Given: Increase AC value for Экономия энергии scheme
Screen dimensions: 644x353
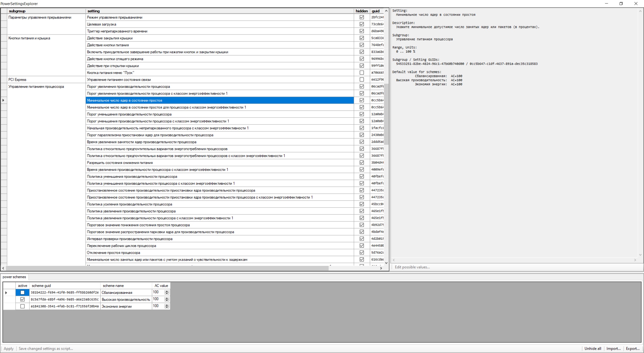Looking at the screenshot, I should coord(167,305).
